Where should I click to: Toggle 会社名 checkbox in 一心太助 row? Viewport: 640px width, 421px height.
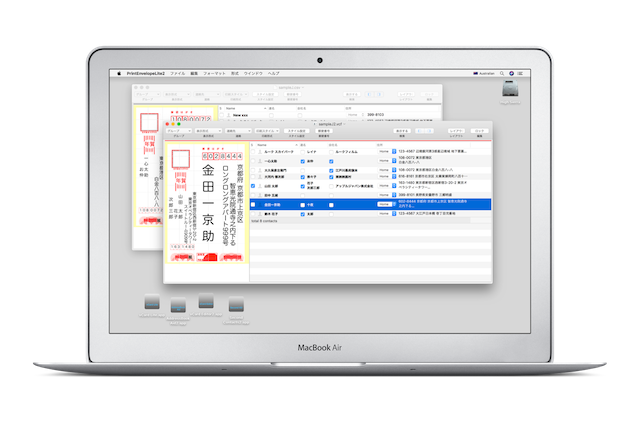331,161
